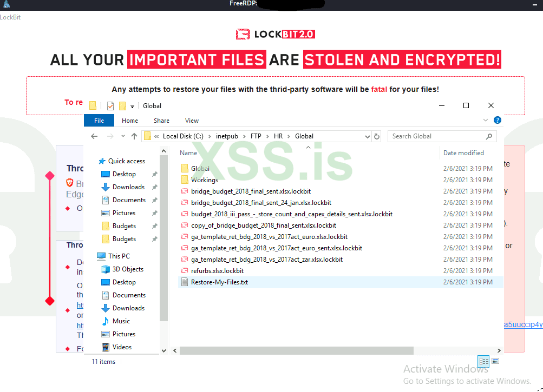Select the first pinned Budgets folder
The image size is (543, 392).
(x=124, y=226)
